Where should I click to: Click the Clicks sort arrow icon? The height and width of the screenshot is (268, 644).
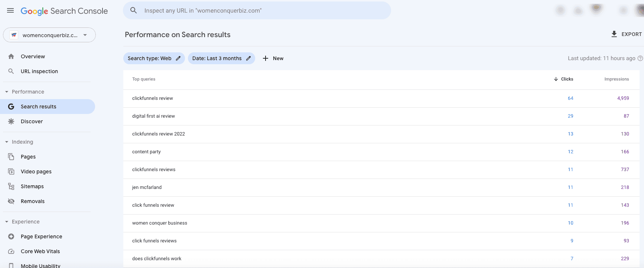click(x=556, y=79)
